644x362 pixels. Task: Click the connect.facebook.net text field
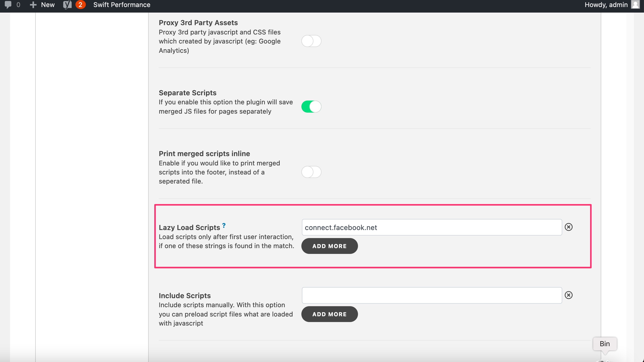tap(432, 228)
